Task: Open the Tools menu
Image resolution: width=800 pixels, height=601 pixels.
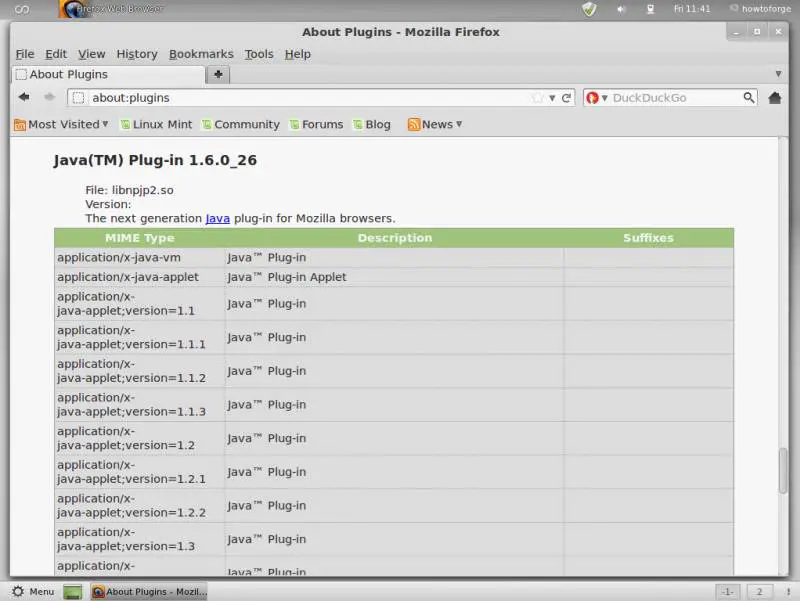Action: pyautogui.click(x=259, y=54)
